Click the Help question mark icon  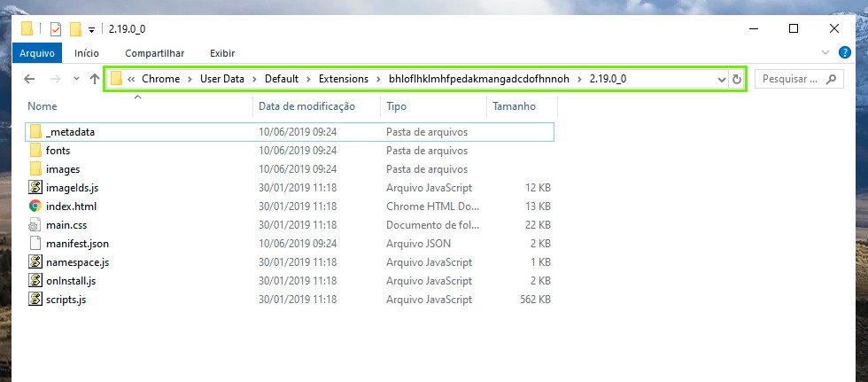[x=849, y=53]
